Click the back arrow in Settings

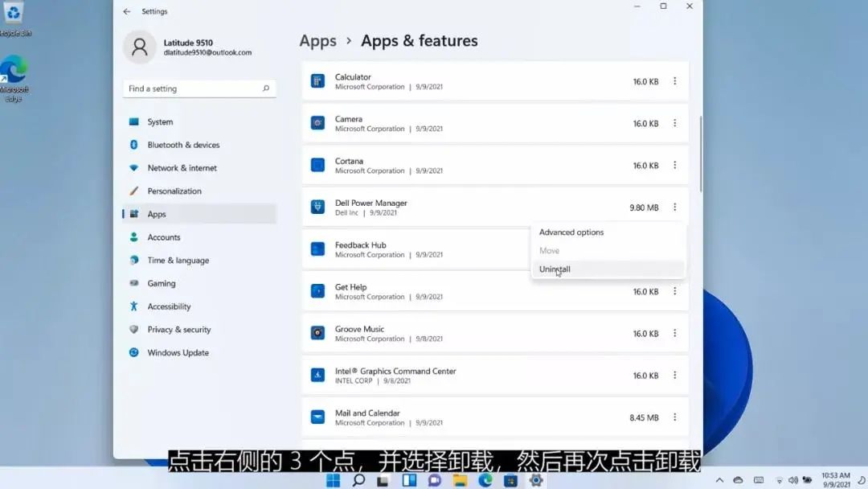tap(126, 11)
